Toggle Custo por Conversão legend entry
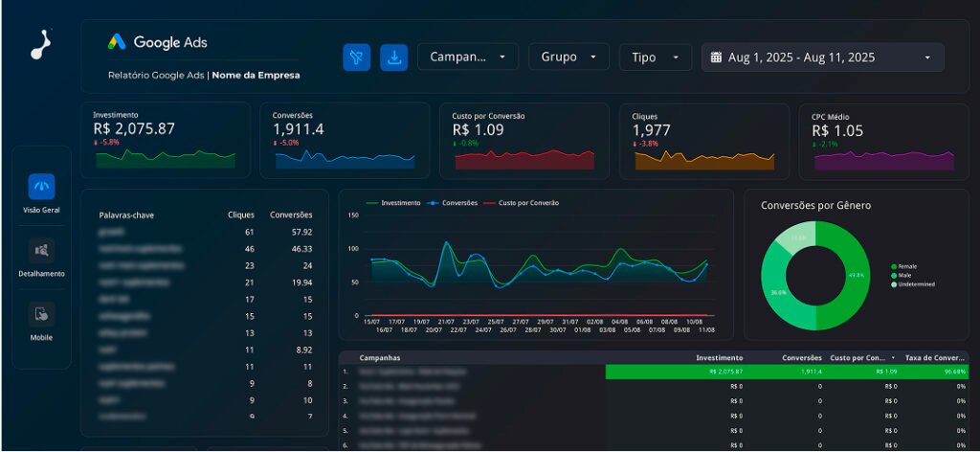The width and height of the screenshot is (980, 452). (521, 203)
